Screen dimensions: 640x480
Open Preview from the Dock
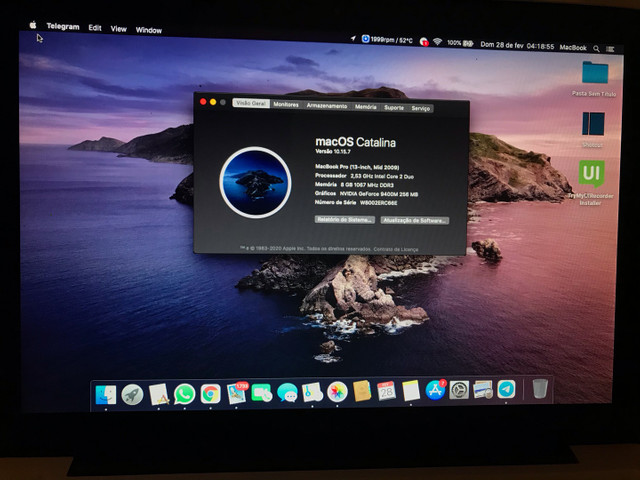click(483, 389)
